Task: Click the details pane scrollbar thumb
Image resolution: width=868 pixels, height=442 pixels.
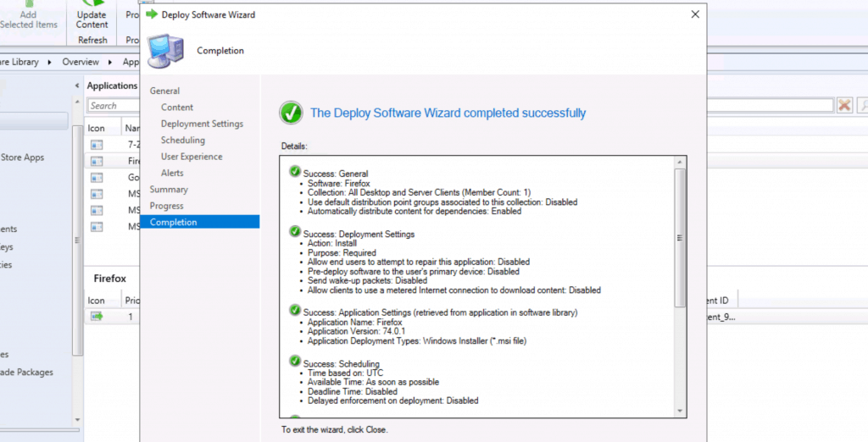Action: (x=680, y=238)
